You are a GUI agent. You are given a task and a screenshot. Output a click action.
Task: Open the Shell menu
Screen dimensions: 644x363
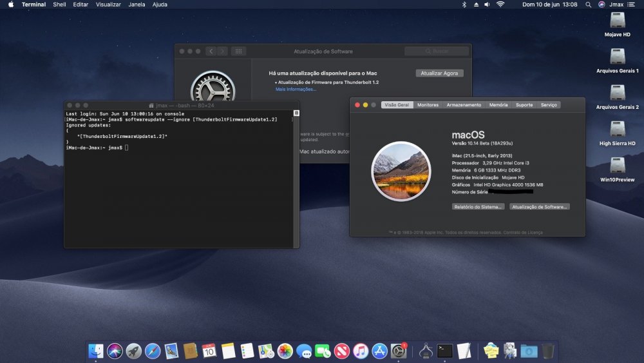tap(59, 5)
